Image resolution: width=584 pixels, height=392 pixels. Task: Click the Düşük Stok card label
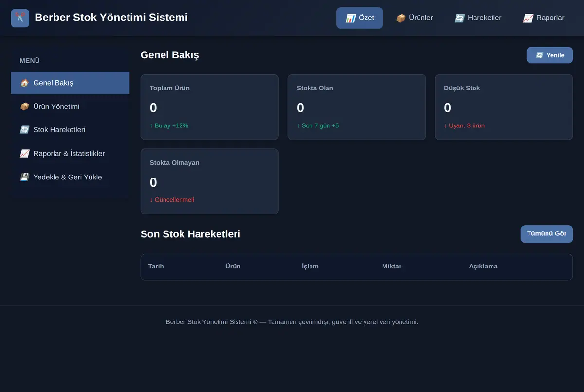pyautogui.click(x=462, y=89)
